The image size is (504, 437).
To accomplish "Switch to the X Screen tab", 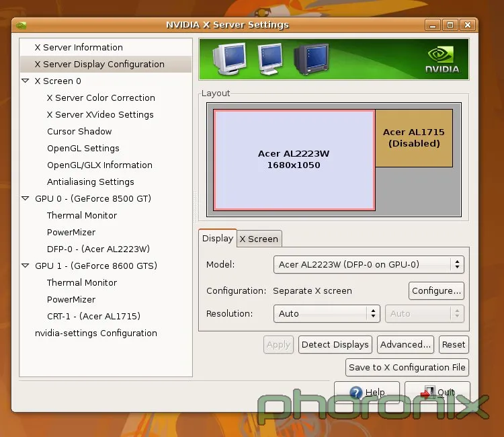I will (259, 239).
